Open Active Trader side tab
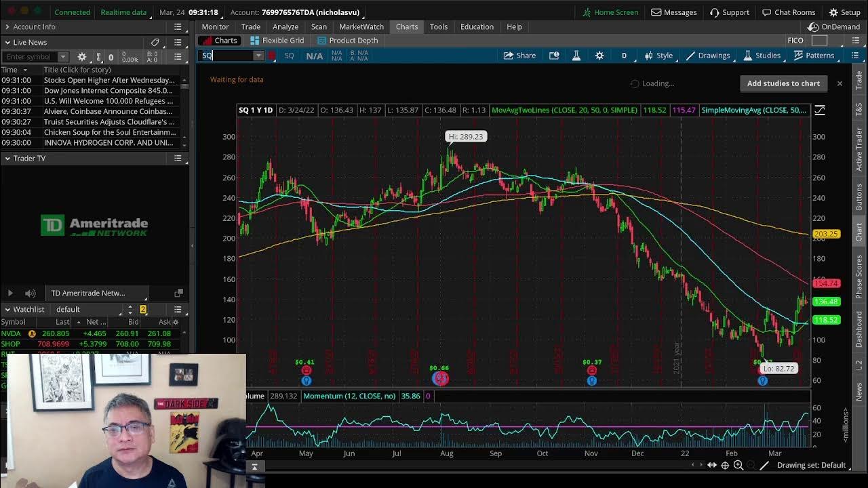 pos(859,150)
